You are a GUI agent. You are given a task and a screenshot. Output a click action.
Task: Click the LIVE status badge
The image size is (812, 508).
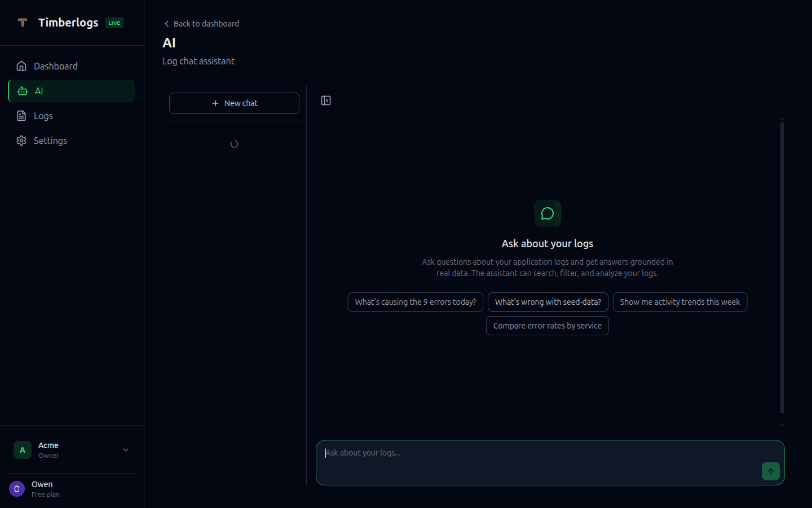[x=114, y=23]
